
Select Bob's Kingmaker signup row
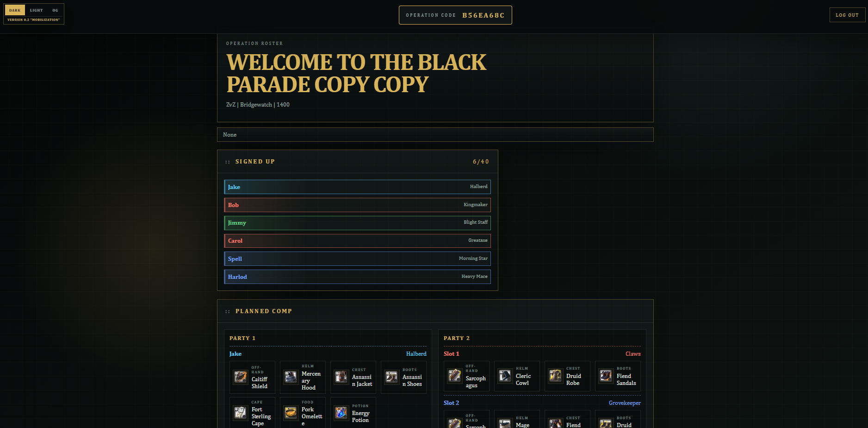tap(357, 205)
